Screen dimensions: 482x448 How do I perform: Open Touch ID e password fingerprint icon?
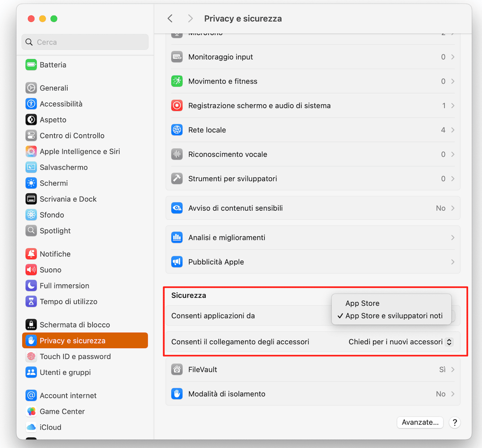31,356
